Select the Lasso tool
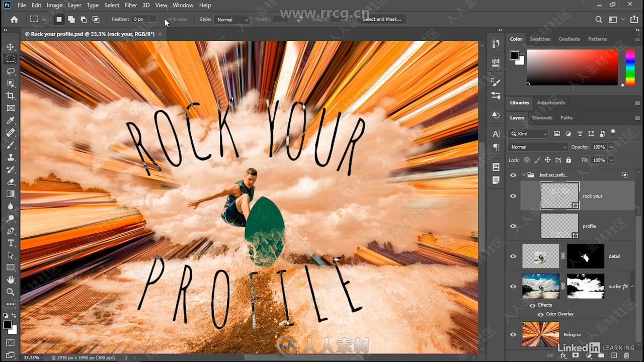Image resolution: width=644 pixels, height=362 pixels. pos(11,71)
